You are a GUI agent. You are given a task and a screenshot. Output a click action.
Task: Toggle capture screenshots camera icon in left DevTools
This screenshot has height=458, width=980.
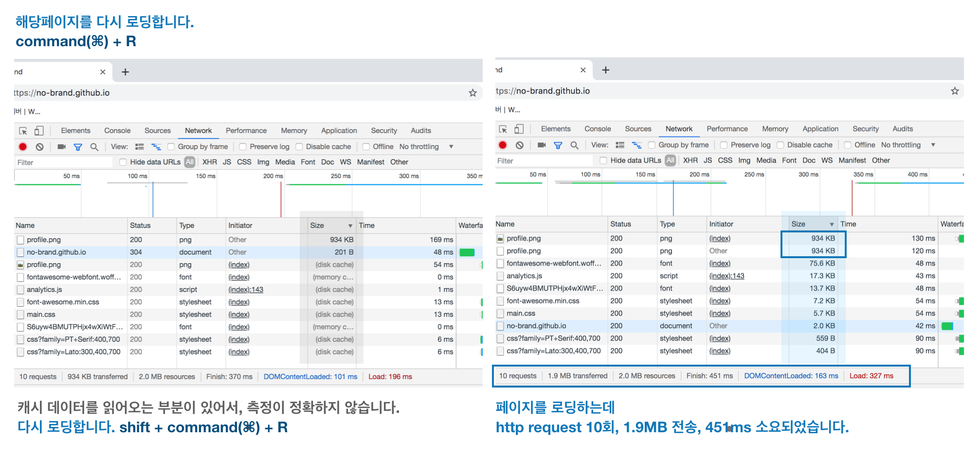point(61,147)
